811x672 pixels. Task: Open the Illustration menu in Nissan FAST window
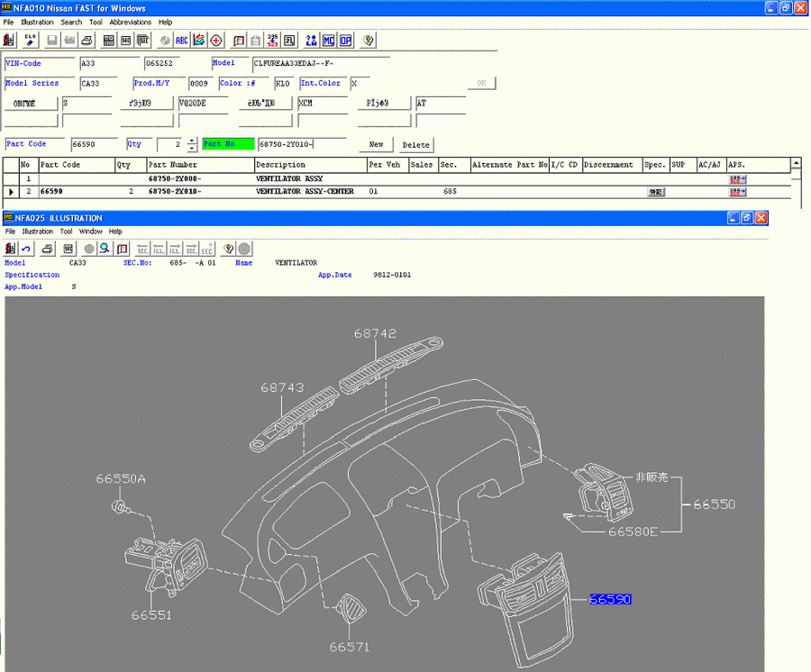pos(37,23)
